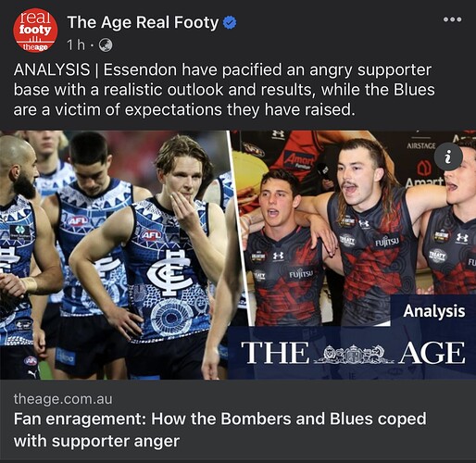
Task: Tap the blue verified badge
Action: pyautogui.click(x=230, y=23)
